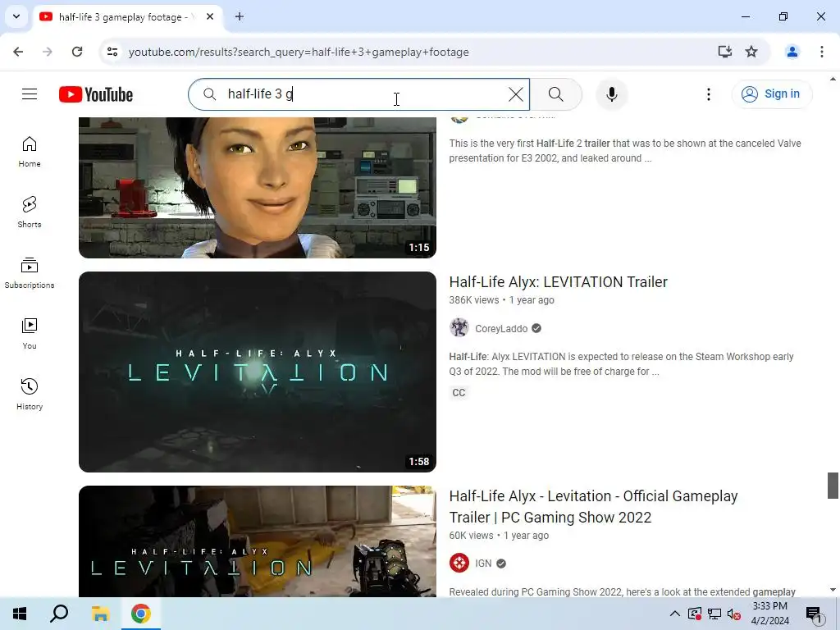Open Windows taskbar search

point(59,614)
